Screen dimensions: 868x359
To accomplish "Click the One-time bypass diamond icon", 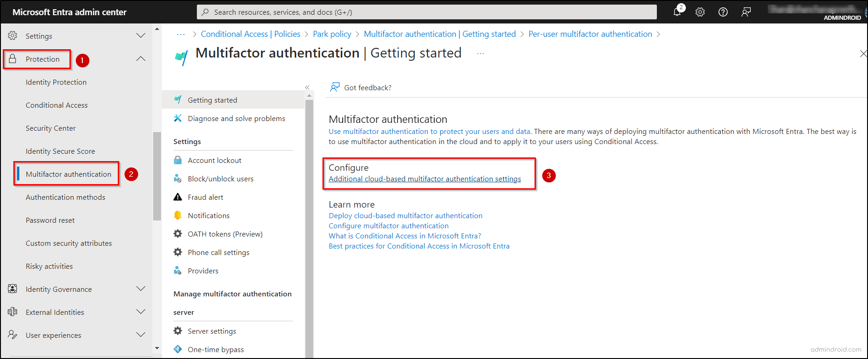I will pyautogui.click(x=178, y=349).
